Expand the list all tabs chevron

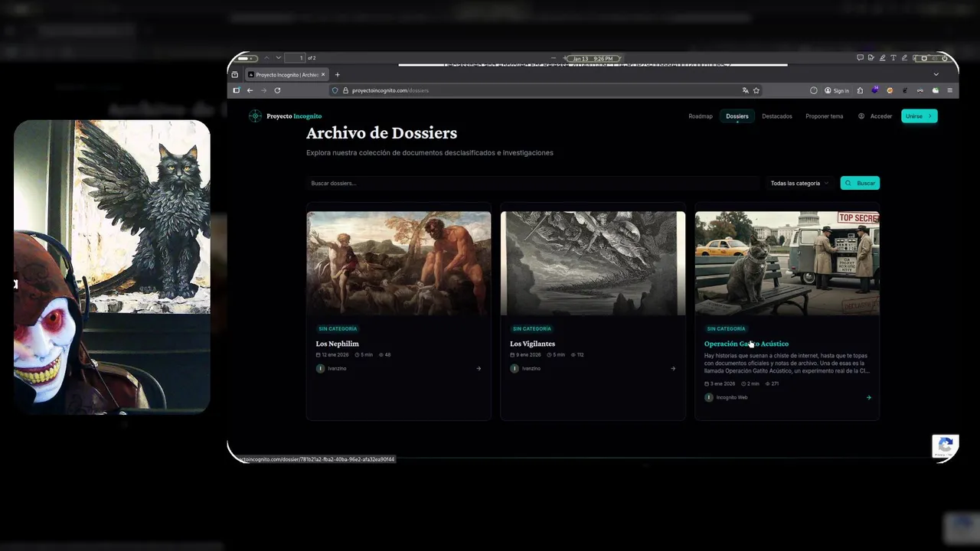click(936, 74)
